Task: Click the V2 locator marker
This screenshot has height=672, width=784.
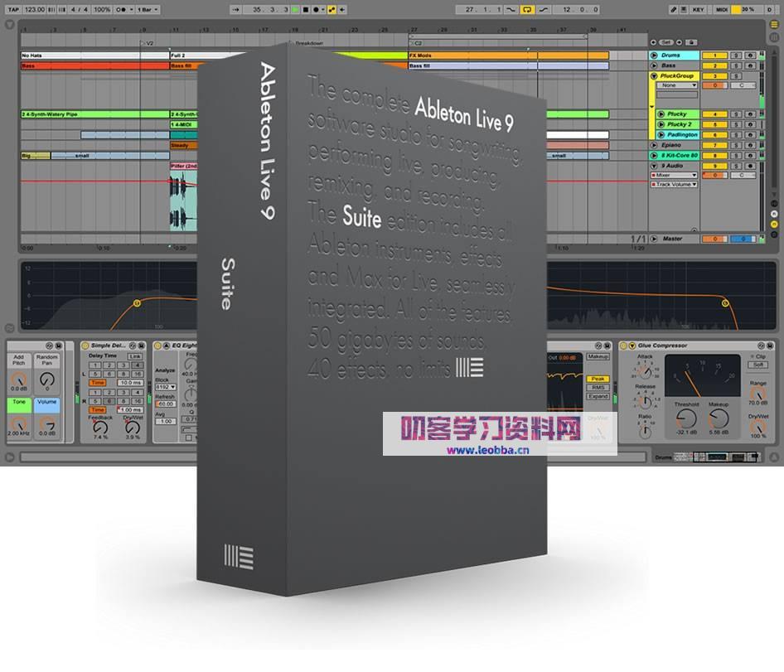Action: [x=147, y=43]
